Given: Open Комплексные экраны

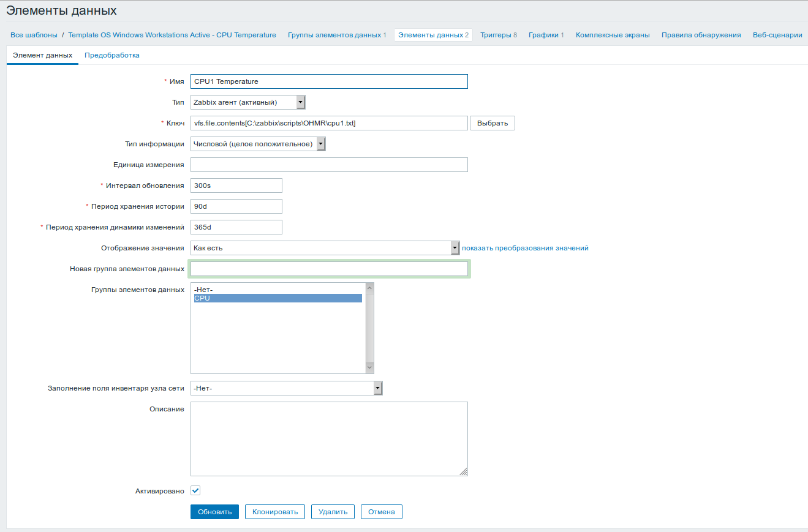Looking at the screenshot, I should click(613, 35).
